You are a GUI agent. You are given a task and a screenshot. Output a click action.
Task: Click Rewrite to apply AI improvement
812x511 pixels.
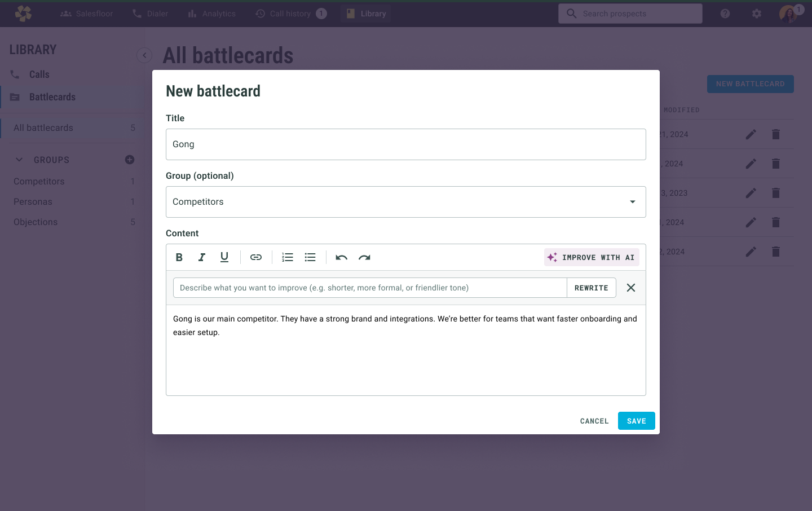coord(592,288)
